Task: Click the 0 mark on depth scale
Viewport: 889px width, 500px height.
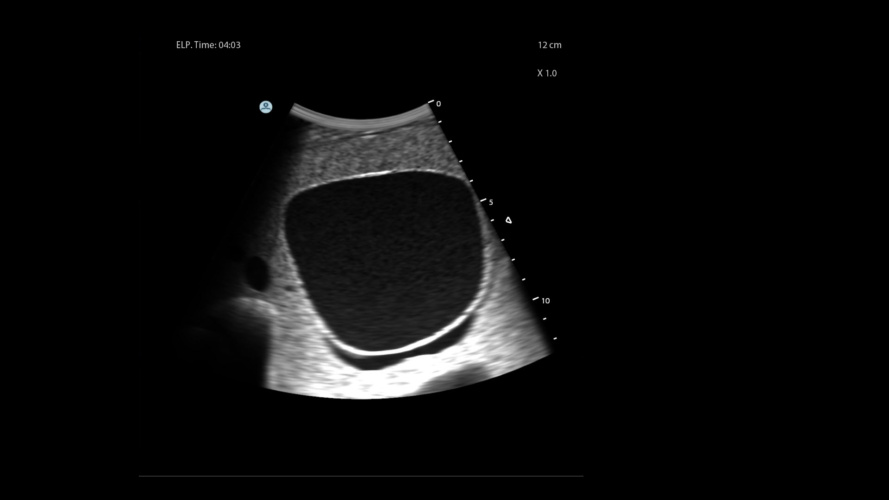Action: coord(437,103)
